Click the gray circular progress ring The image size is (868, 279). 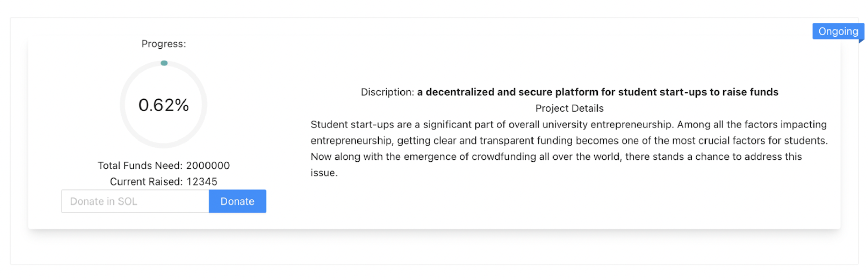click(x=164, y=104)
